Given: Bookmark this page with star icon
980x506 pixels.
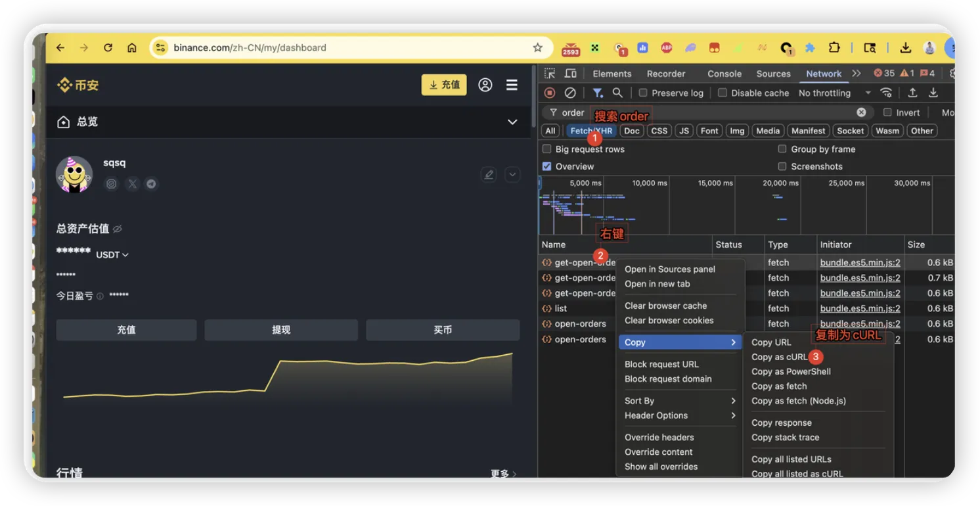Looking at the screenshot, I should pos(537,48).
